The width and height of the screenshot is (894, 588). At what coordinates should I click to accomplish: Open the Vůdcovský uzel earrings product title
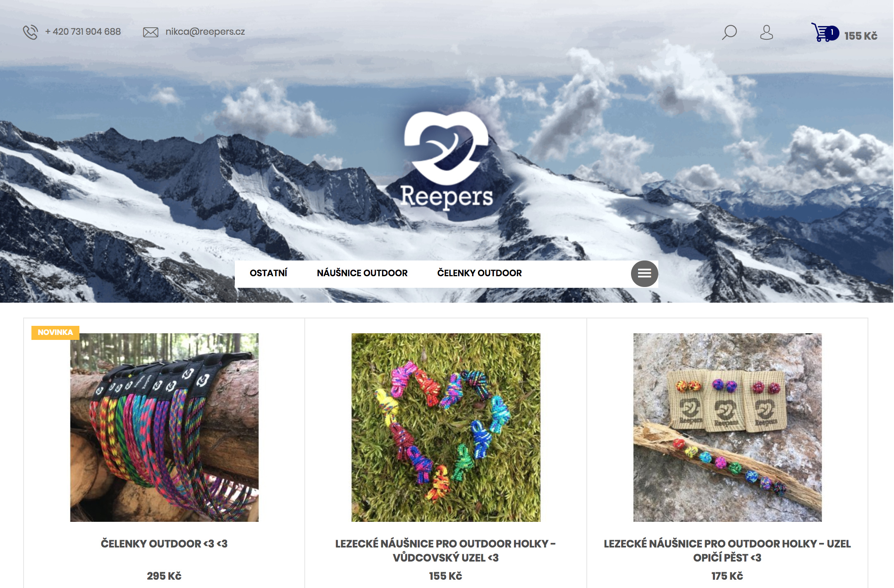pyautogui.click(x=446, y=550)
